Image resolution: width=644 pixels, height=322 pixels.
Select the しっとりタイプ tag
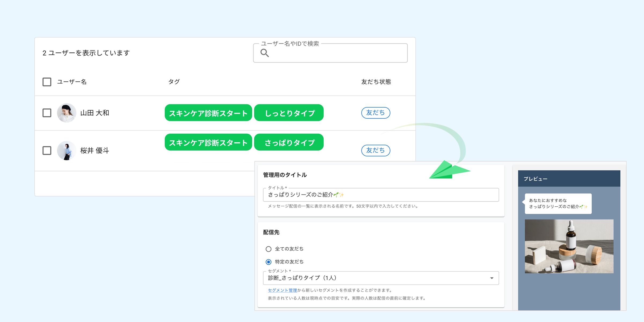pyautogui.click(x=289, y=113)
